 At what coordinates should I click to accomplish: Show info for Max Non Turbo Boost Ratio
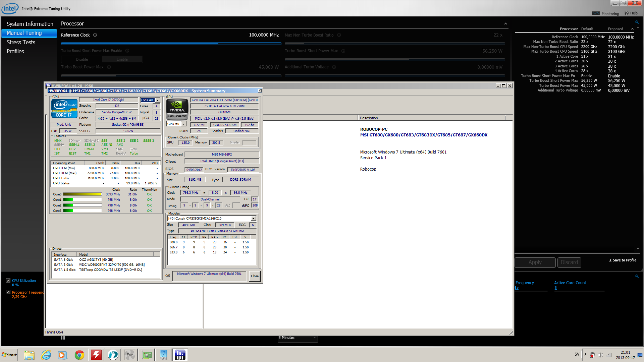coord(339,35)
